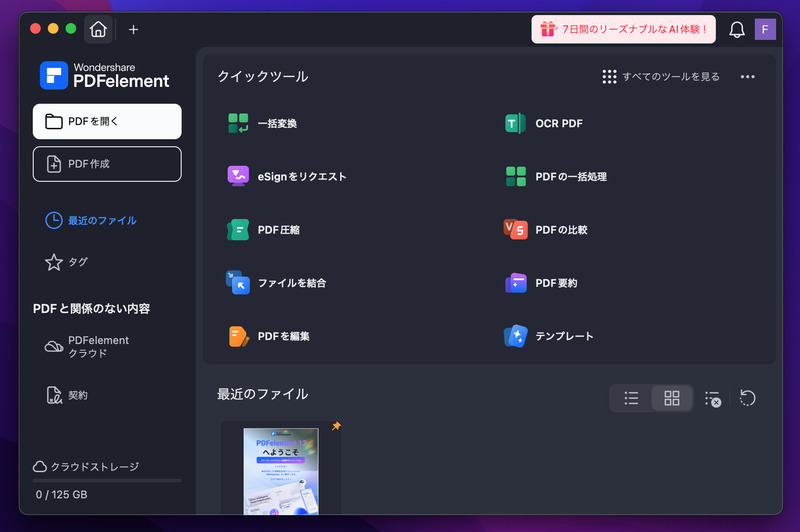Click the 0 / 125 GB storage text

point(61,495)
